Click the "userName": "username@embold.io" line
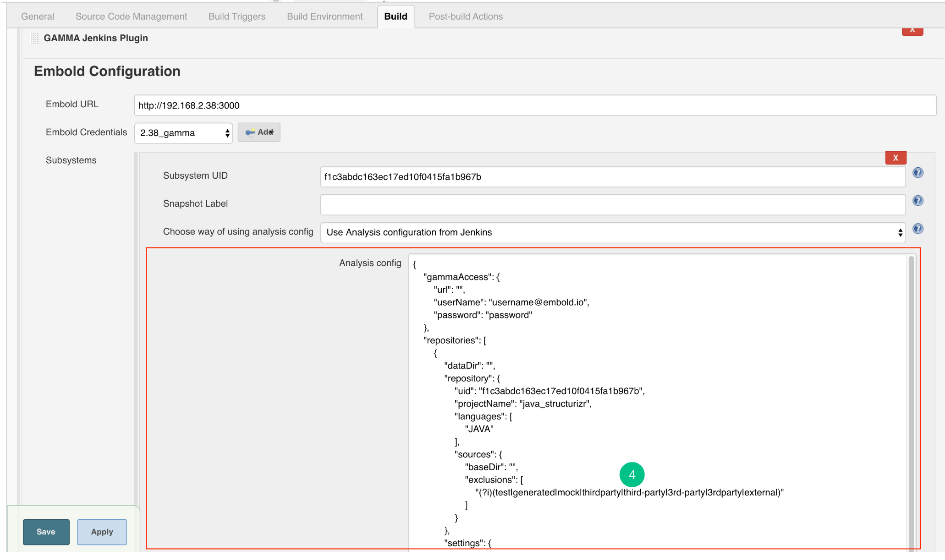This screenshot has width=945, height=560. (x=511, y=302)
